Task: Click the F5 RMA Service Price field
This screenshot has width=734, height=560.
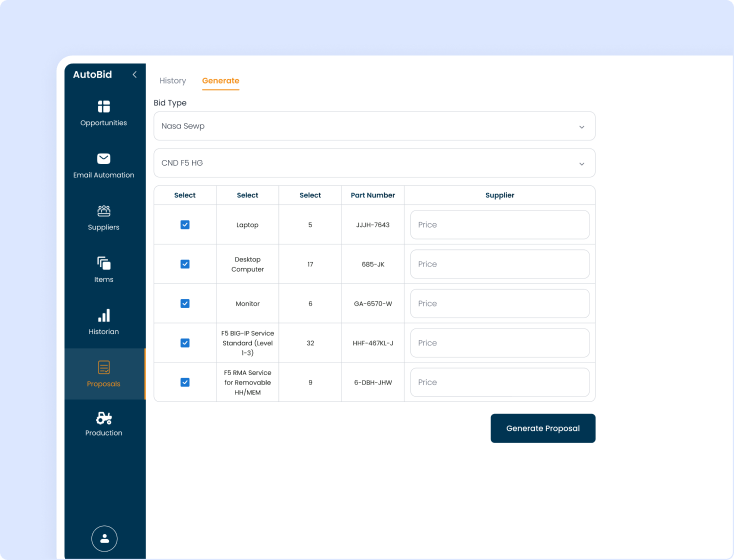Action: click(x=500, y=382)
